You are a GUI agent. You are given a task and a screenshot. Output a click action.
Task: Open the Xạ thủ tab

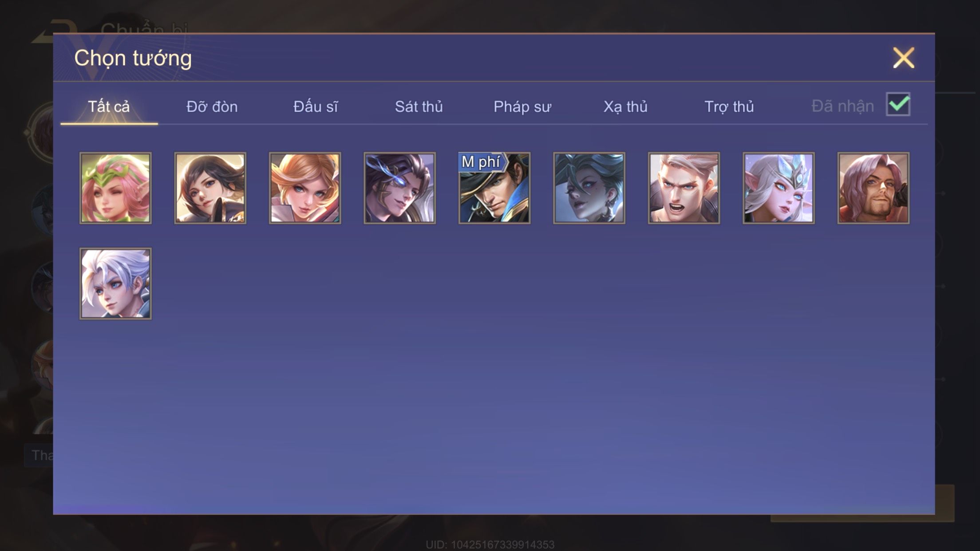tap(625, 106)
